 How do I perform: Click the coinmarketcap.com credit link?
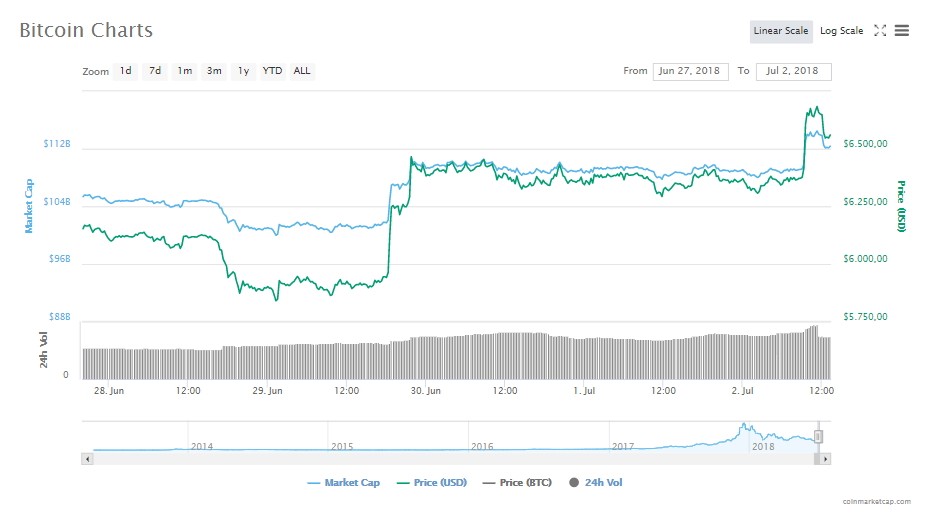[877, 502]
